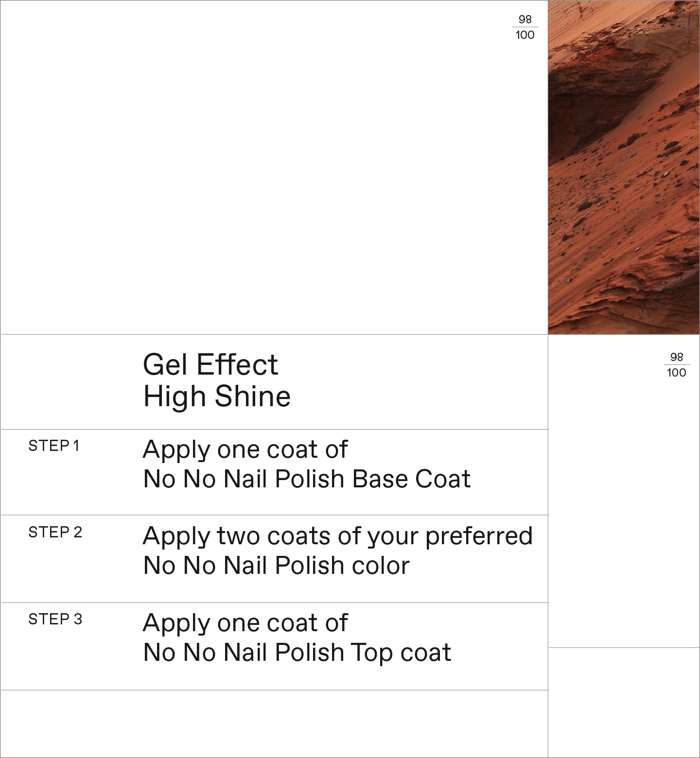This screenshot has width=700, height=758.
Task: Click the 'No No Nail Polish color' line
Action: click(276, 566)
